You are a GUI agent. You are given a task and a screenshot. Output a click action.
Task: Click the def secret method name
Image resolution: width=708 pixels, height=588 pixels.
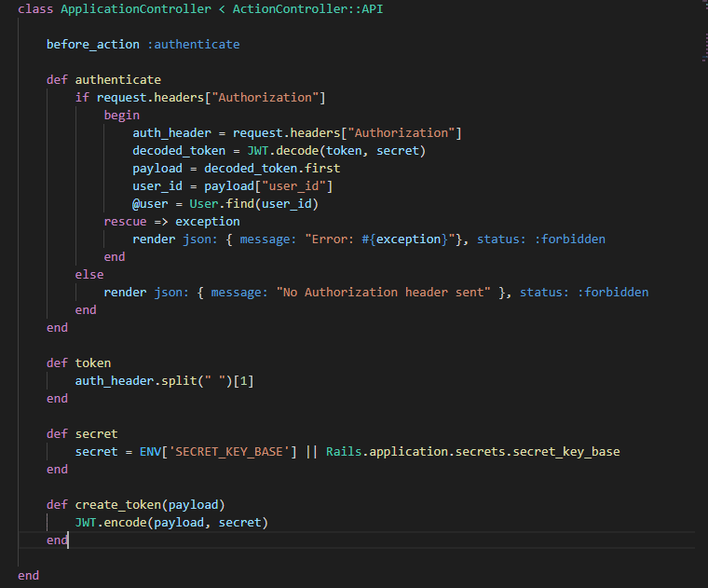pyautogui.click(x=96, y=434)
